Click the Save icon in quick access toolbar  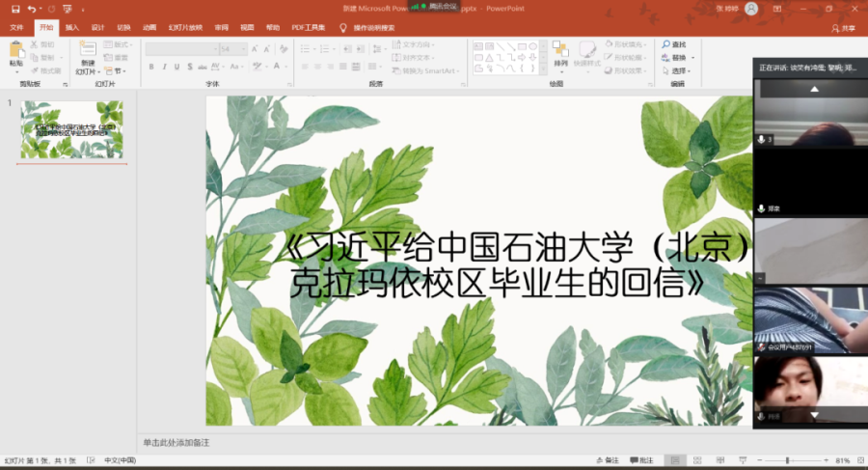(15, 9)
